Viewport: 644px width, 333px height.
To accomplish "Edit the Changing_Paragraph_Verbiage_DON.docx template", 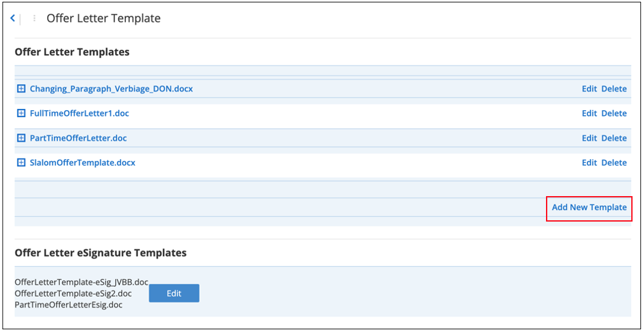I will pos(589,89).
